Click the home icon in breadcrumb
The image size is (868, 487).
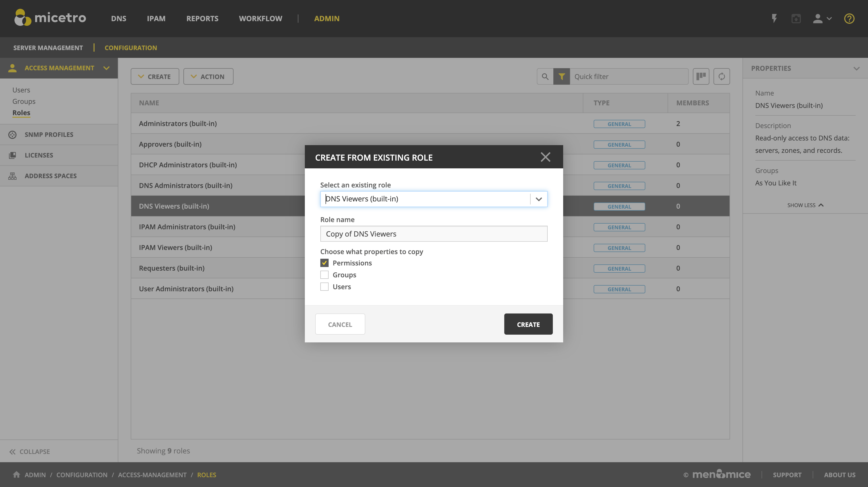click(x=16, y=475)
